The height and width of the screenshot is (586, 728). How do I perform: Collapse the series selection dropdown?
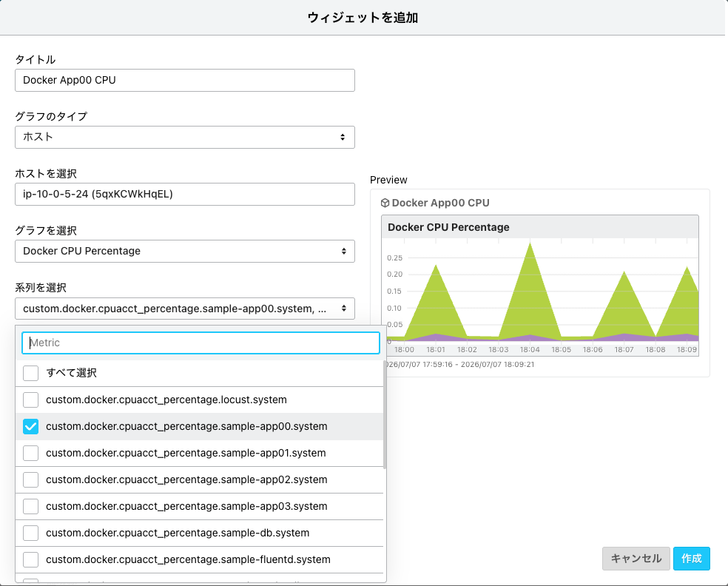(x=185, y=309)
